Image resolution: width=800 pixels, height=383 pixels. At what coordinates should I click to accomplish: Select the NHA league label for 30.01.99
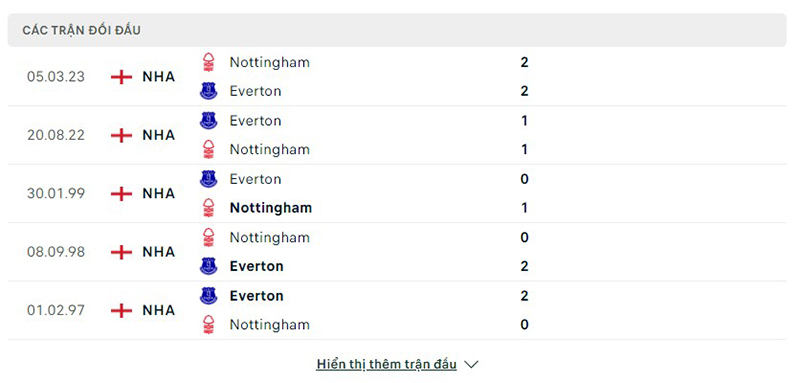pos(158,193)
